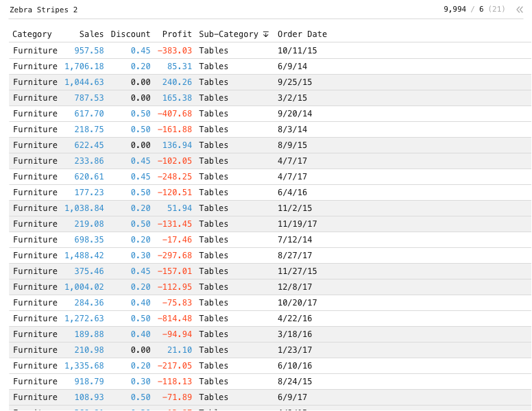Click the column count (21) text
Screen dimensions: 532x411
(497, 9)
